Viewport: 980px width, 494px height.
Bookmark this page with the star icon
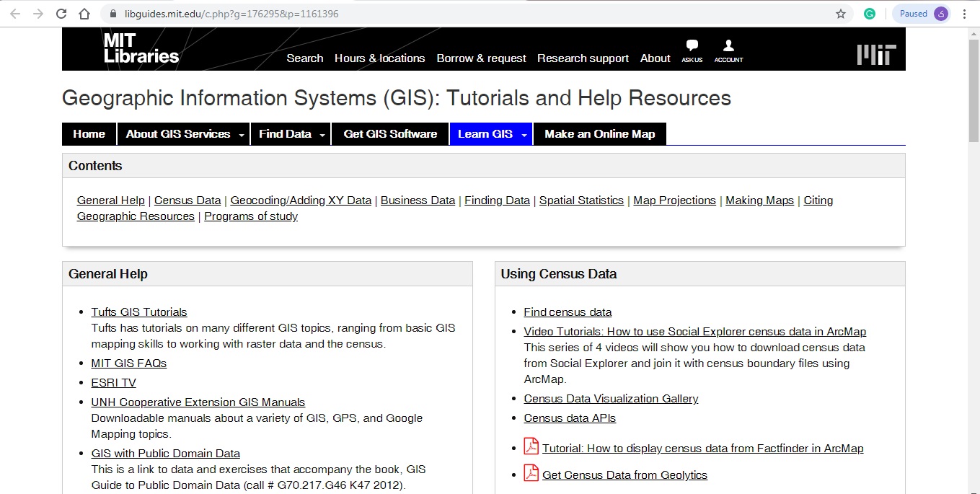point(841,14)
